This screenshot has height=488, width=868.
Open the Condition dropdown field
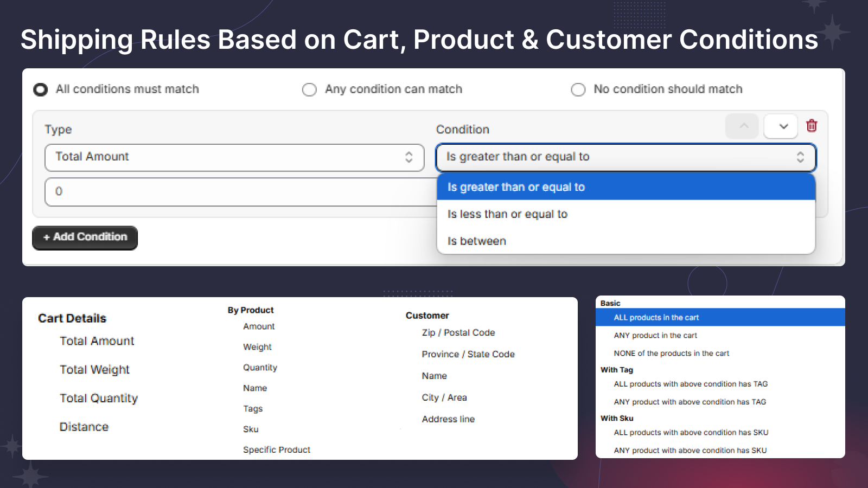point(626,157)
